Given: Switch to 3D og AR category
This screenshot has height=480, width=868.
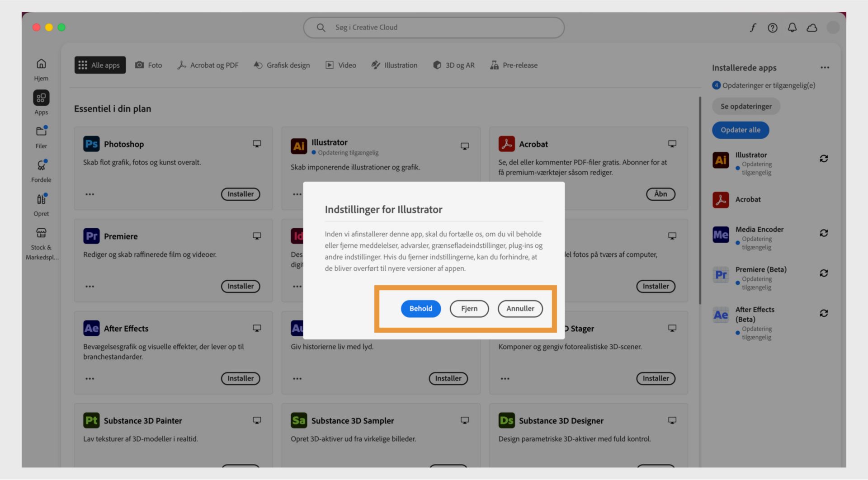Looking at the screenshot, I should (454, 65).
